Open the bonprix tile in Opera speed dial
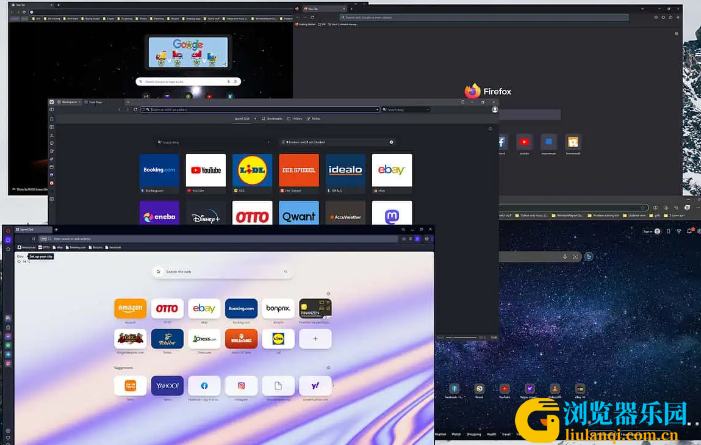701x445 pixels. [x=278, y=309]
